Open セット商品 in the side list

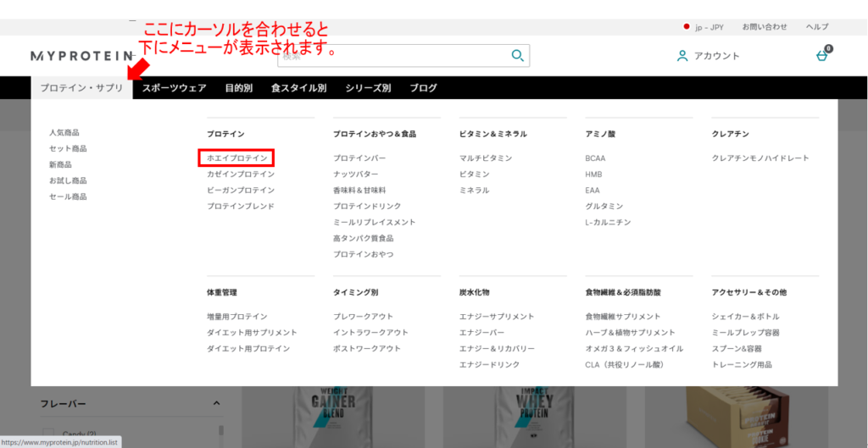(68, 149)
